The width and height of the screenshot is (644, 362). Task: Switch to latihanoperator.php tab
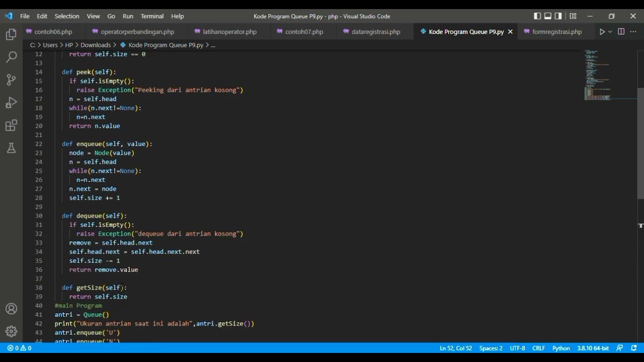pos(229,32)
